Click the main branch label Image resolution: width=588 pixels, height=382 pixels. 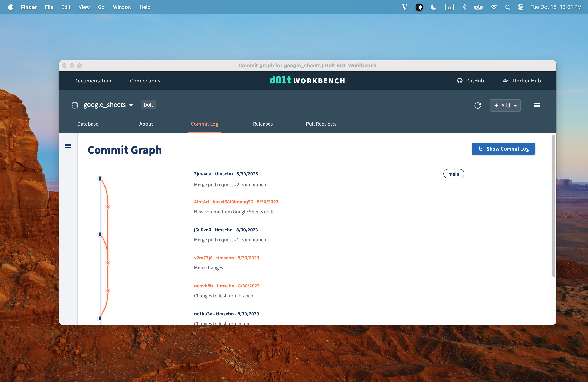click(x=453, y=174)
